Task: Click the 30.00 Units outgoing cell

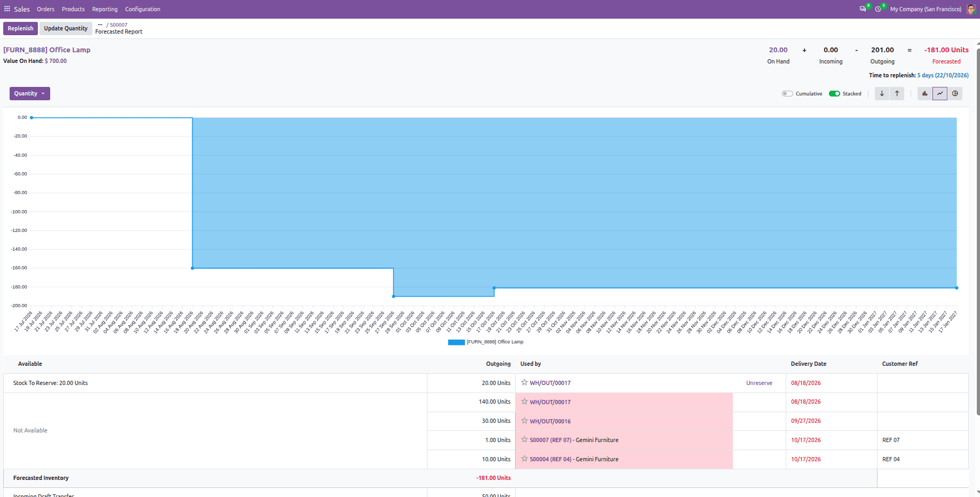Action: coord(471,421)
